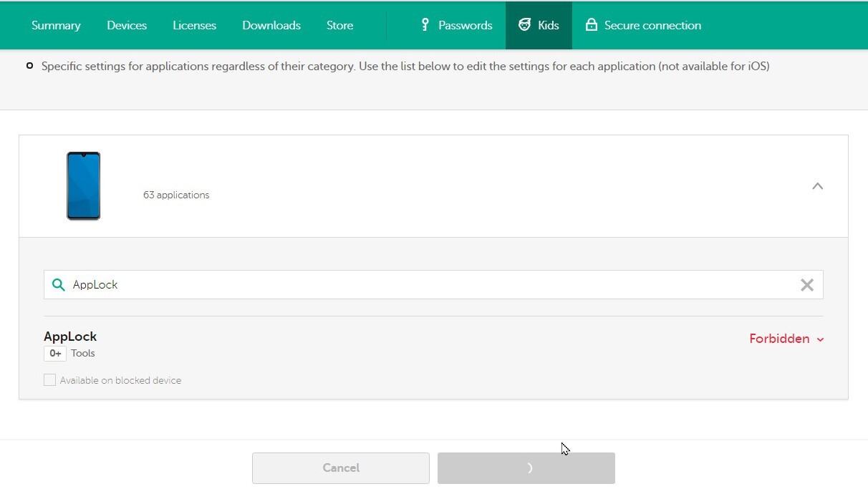The height and width of the screenshot is (494, 868).
Task: Click the 63 applications text
Action: [x=176, y=195]
